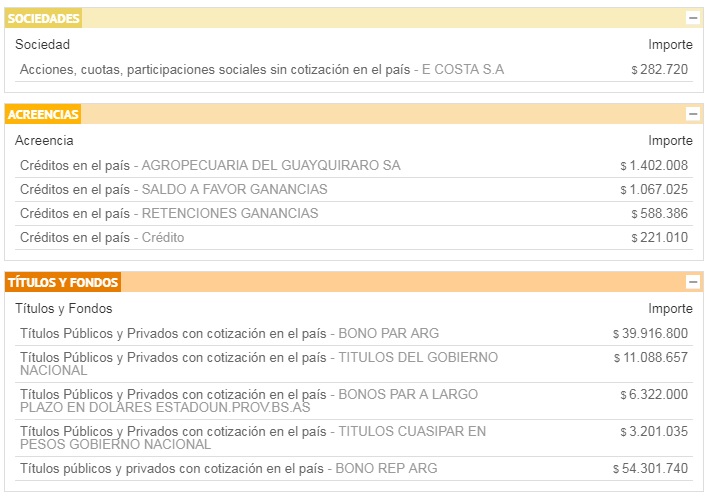Click the $ 282.720 amount
The height and width of the screenshot is (501, 711).
(x=660, y=69)
